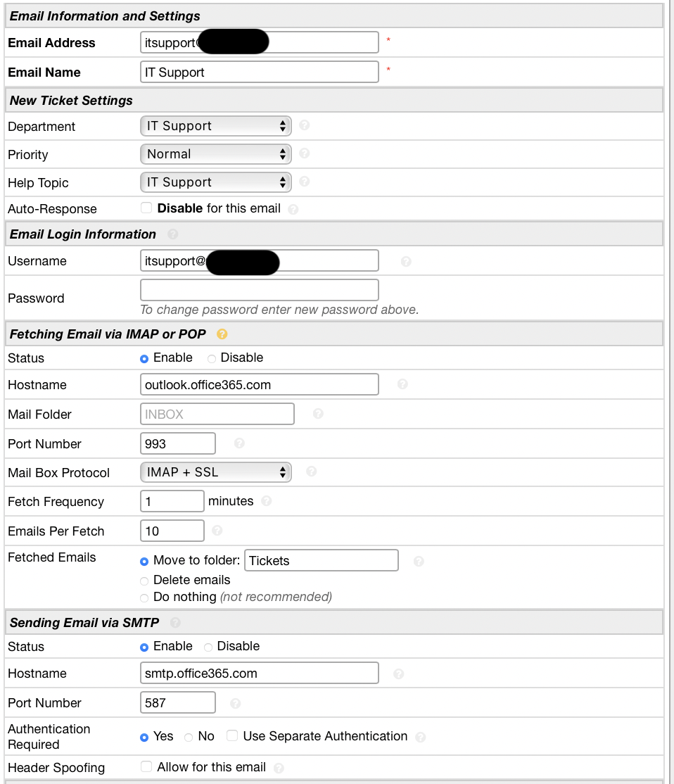Select No for Authentication Required

189,738
